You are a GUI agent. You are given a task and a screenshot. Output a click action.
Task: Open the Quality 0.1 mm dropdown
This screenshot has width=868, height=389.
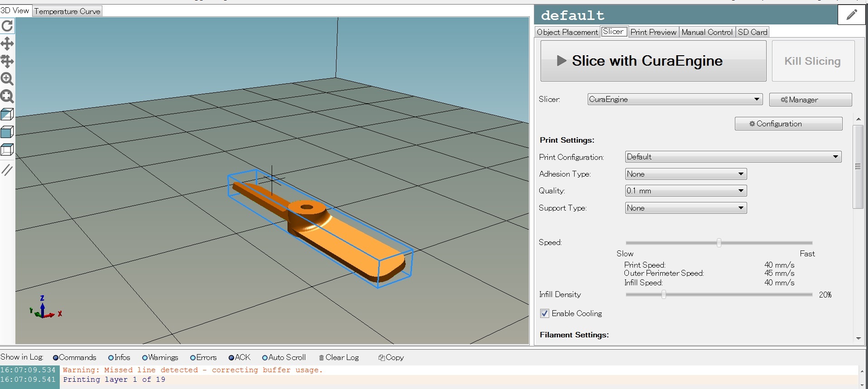click(686, 191)
